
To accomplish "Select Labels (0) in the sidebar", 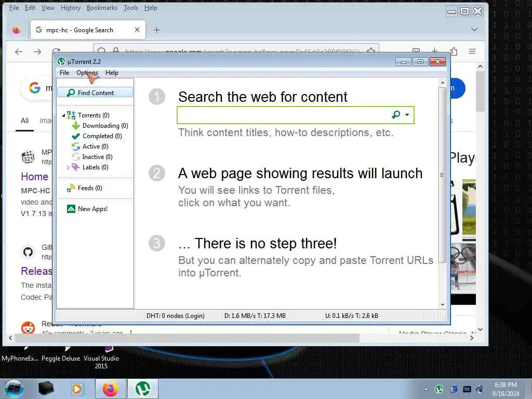I will point(96,167).
